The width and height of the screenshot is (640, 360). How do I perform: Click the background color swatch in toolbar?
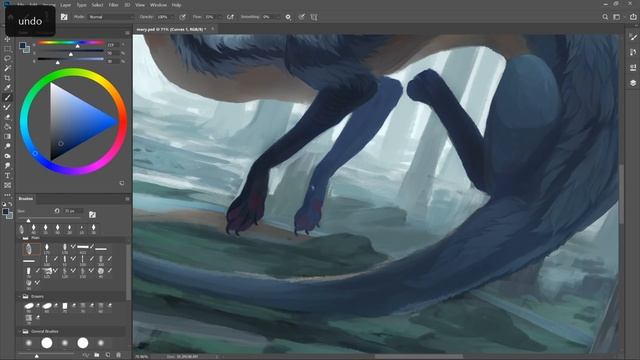(x=9, y=216)
